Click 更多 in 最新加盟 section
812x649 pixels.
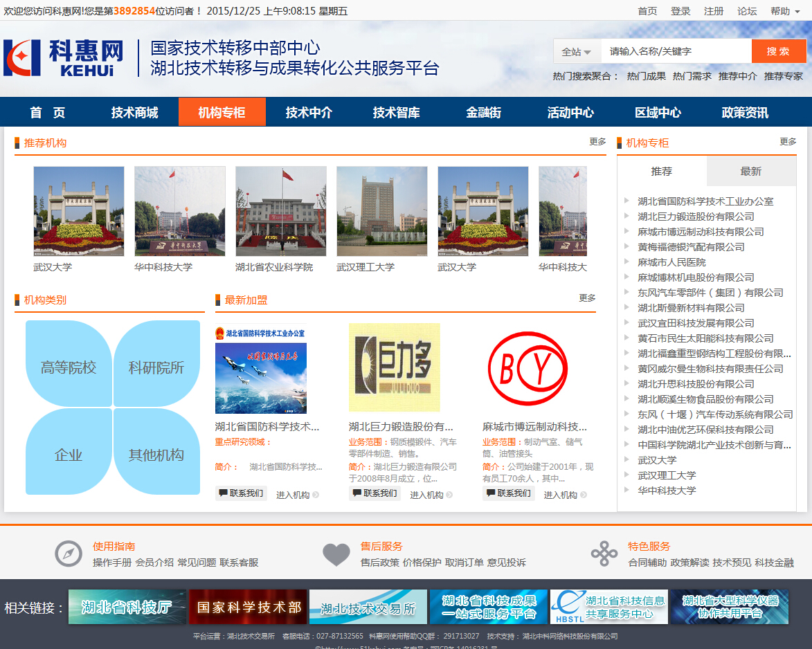pyautogui.click(x=587, y=298)
